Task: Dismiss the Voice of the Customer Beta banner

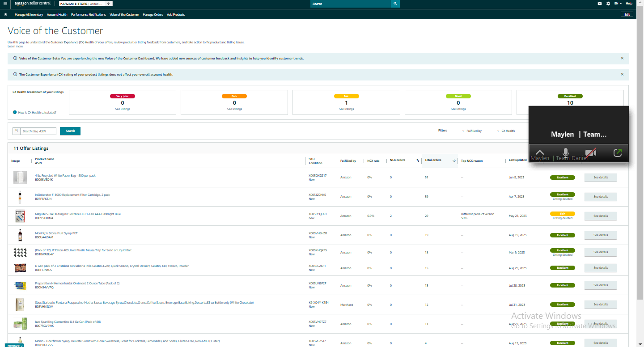Action: click(x=622, y=58)
